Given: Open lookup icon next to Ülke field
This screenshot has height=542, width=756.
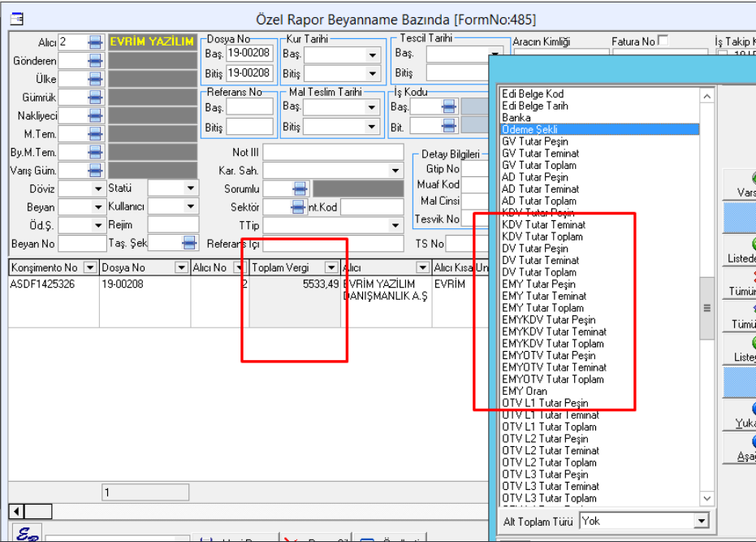Looking at the screenshot, I should click(x=95, y=79).
